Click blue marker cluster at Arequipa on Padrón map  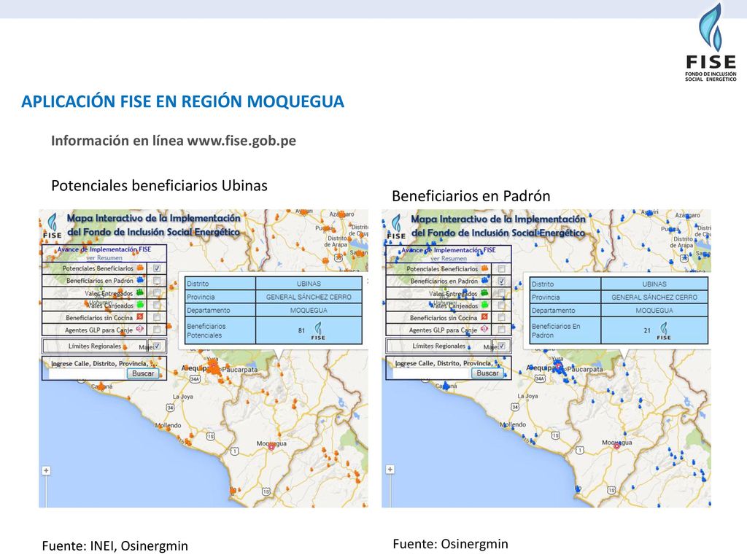click(560, 367)
